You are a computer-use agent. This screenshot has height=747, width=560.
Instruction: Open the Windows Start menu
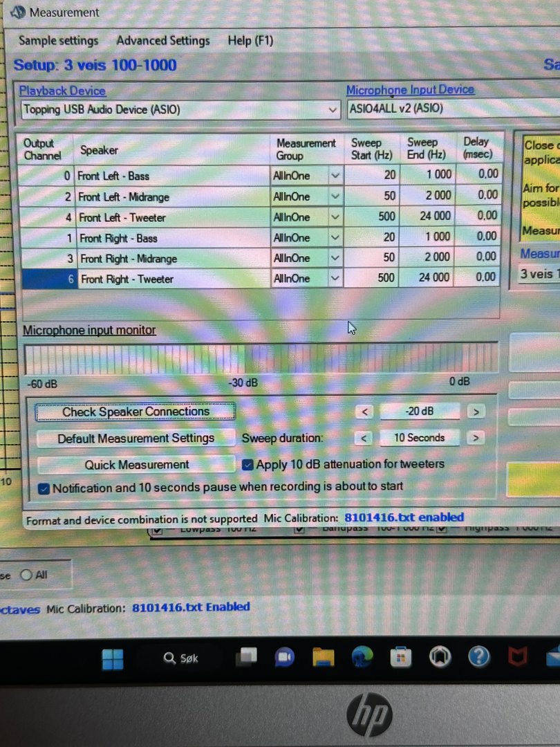113,659
